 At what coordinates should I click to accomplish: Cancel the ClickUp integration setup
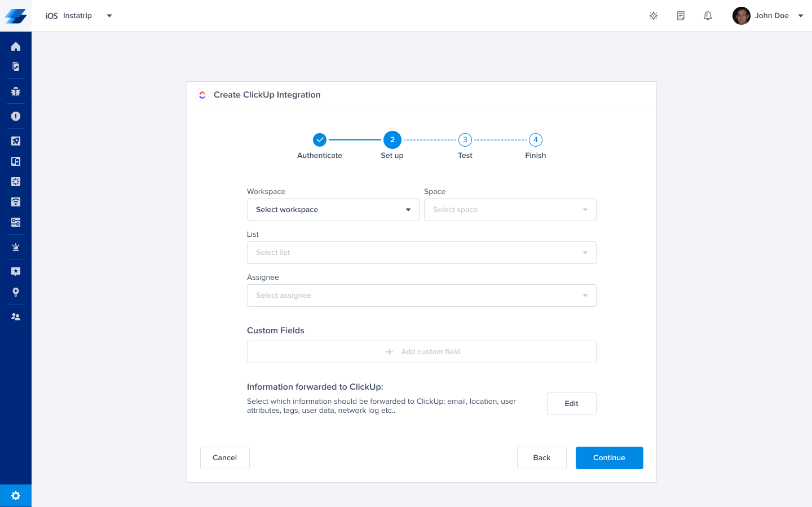225,458
